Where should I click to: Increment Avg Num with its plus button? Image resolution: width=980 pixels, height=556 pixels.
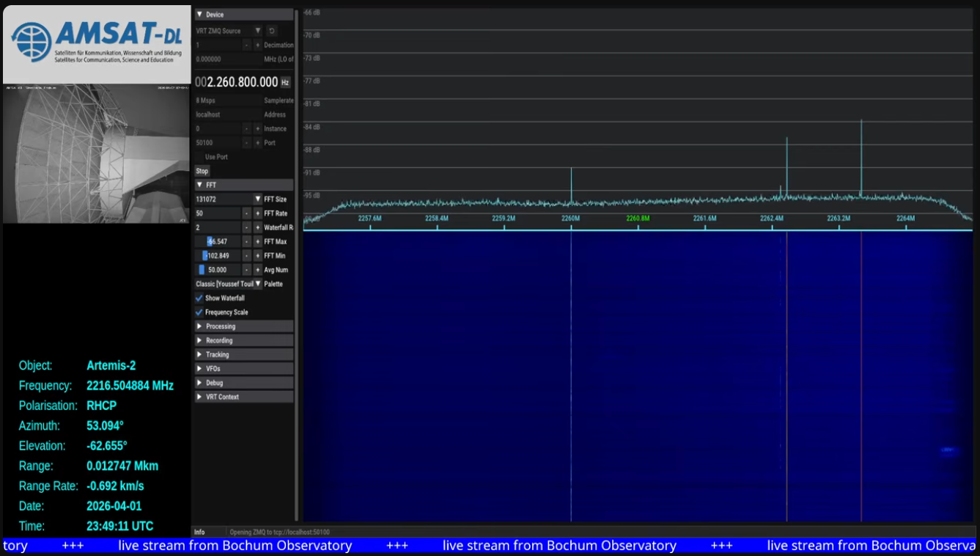click(x=257, y=270)
